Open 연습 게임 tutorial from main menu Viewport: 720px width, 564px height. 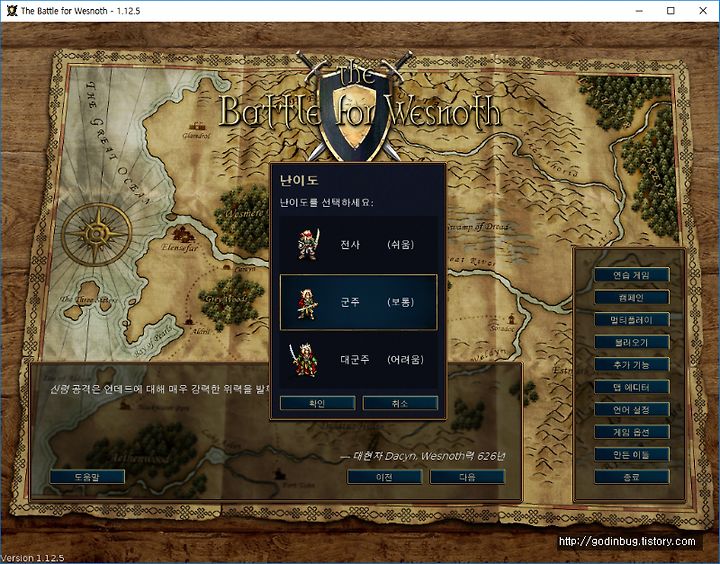click(632, 275)
